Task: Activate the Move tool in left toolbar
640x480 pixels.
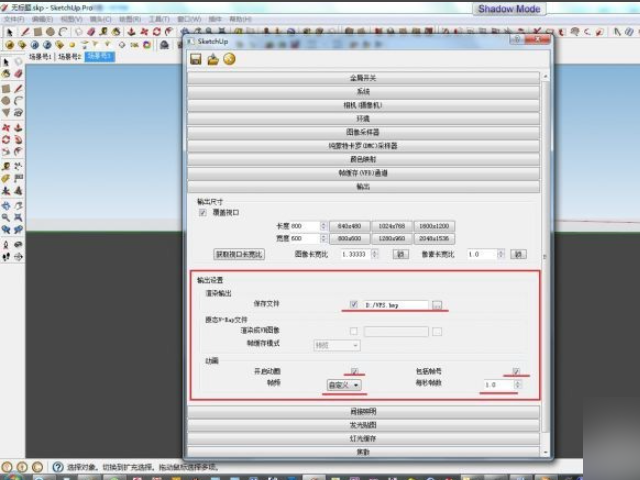Action: tap(6, 127)
